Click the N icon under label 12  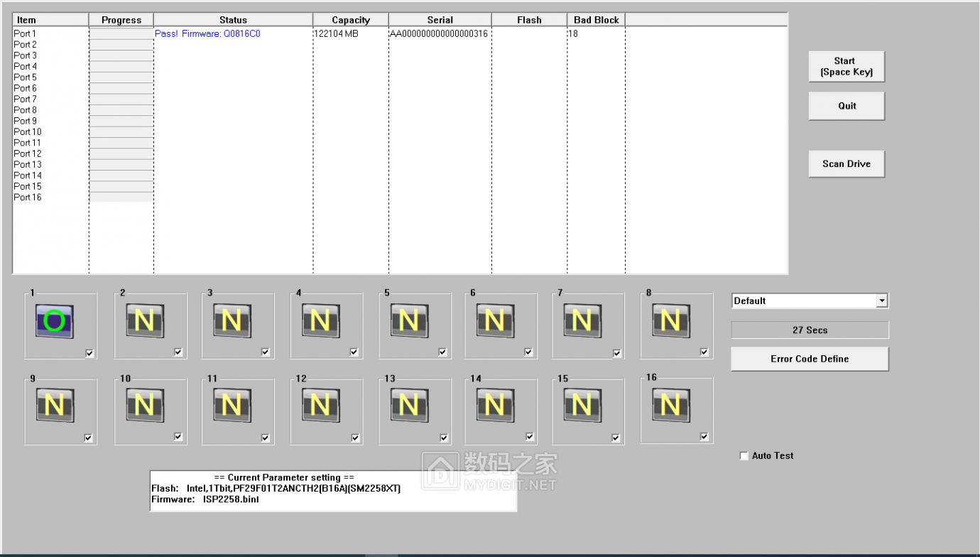[321, 405]
